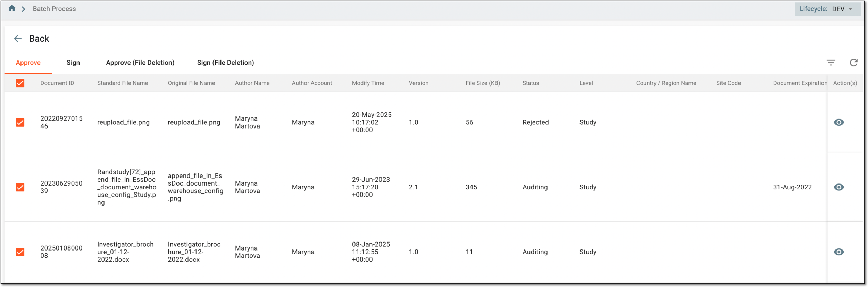
Task: Click the 31-Aug-2022 expiration date
Action: pos(792,187)
